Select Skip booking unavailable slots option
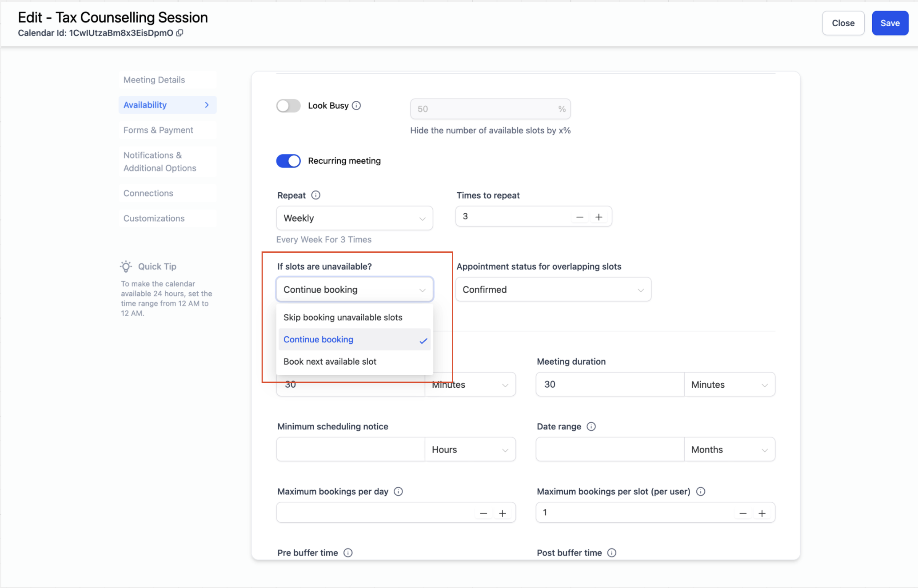Image resolution: width=918 pixels, height=588 pixels. click(x=343, y=317)
